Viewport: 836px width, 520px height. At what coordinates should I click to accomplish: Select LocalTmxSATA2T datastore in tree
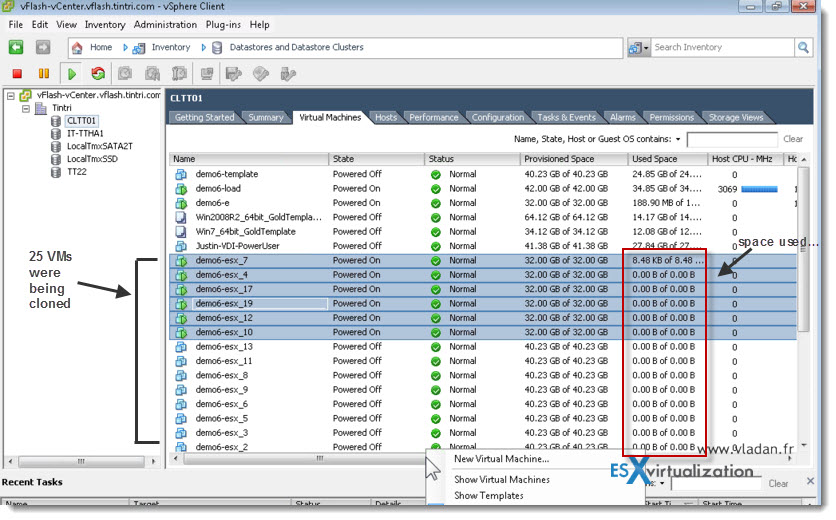coord(100,146)
